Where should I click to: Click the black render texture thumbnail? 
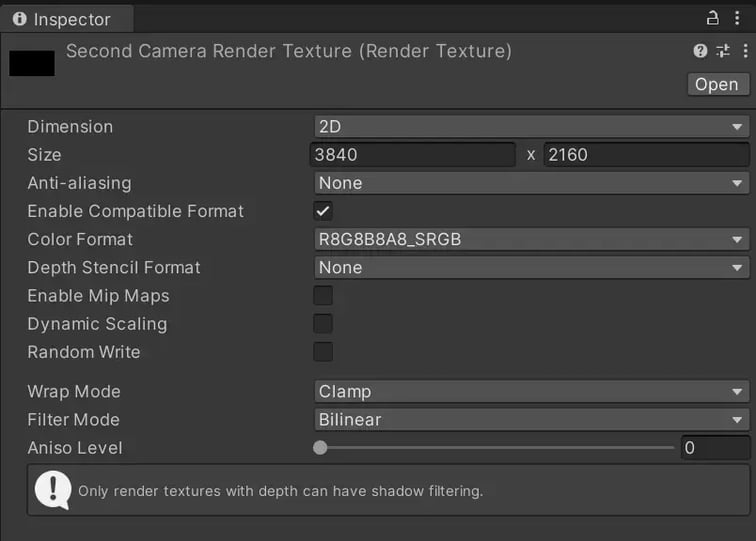click(32, 63)
